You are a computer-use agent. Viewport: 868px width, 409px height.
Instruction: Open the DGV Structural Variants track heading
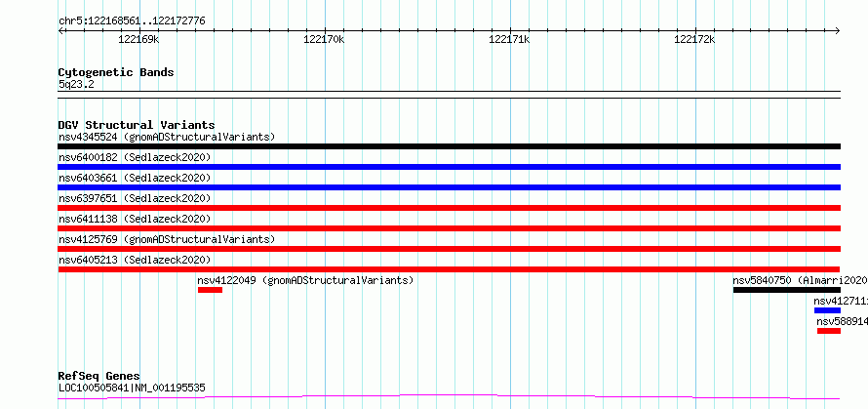click(x=137, y=125)
